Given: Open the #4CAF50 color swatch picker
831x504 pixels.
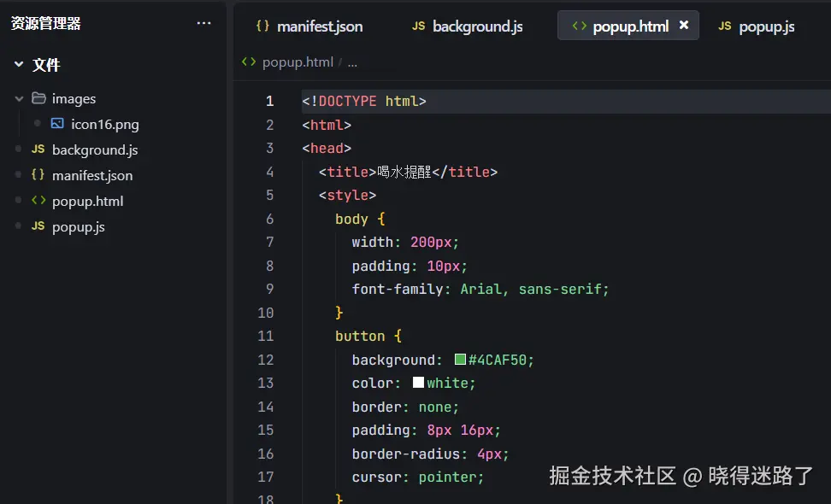Looking at the screenshot, I should pyautogui.click(x=460, y=360).
